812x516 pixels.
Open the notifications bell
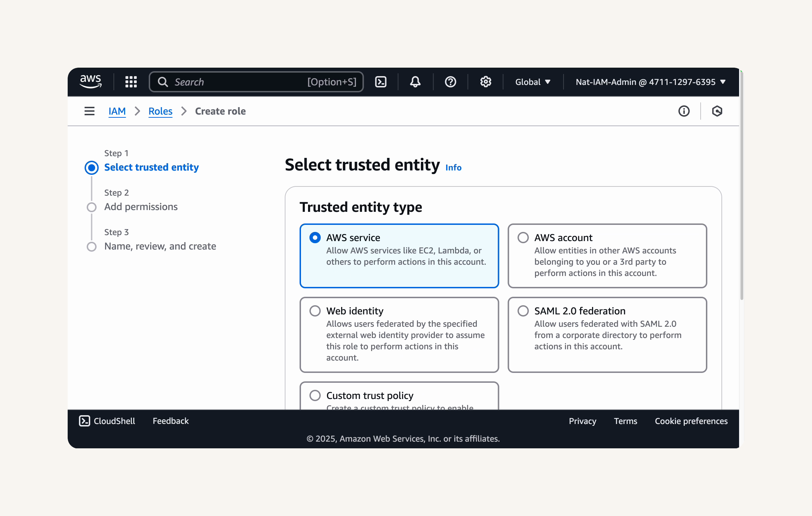click(x=415, y=82)
